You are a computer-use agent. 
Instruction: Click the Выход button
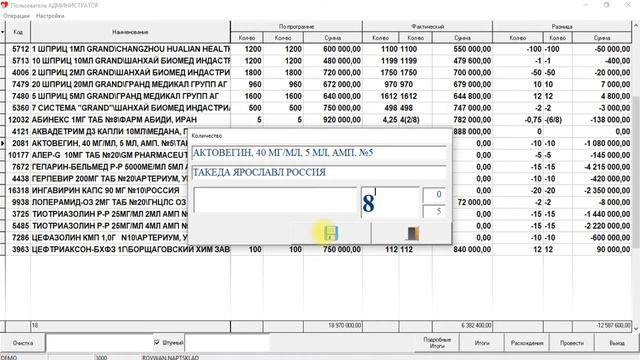(617, 343)
